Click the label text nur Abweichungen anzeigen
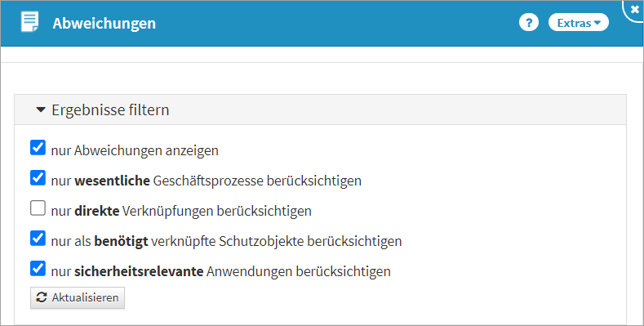 click(x=135, y=150)
